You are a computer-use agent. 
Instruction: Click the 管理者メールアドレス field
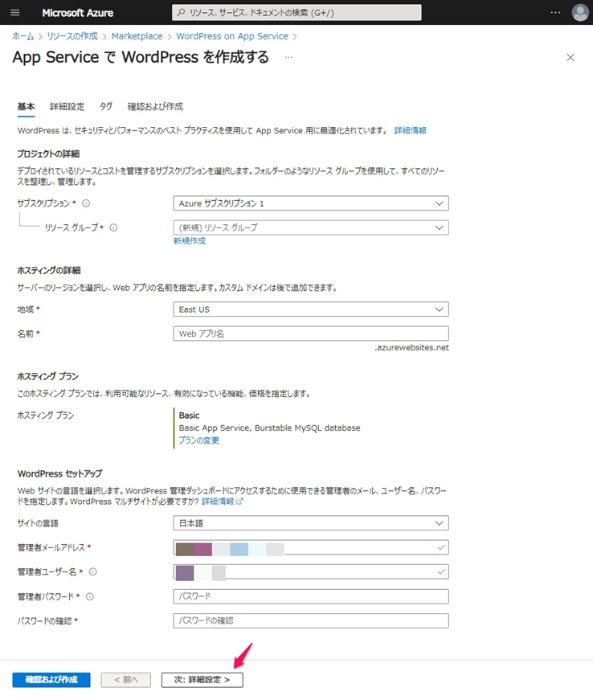(311, 547)
